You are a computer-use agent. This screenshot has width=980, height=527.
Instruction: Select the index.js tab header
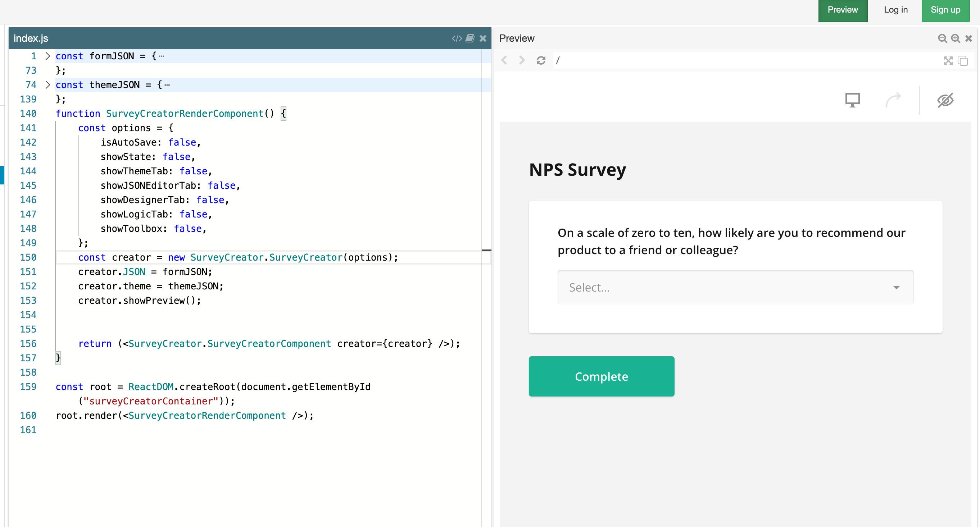tap(31, 38)
